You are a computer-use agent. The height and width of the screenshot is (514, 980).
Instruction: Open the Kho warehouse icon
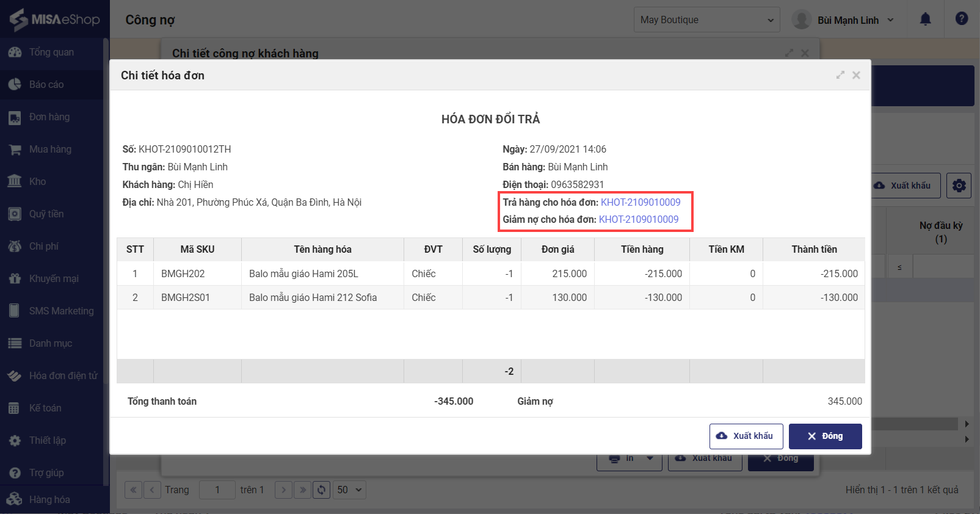[x=15, y=181]
